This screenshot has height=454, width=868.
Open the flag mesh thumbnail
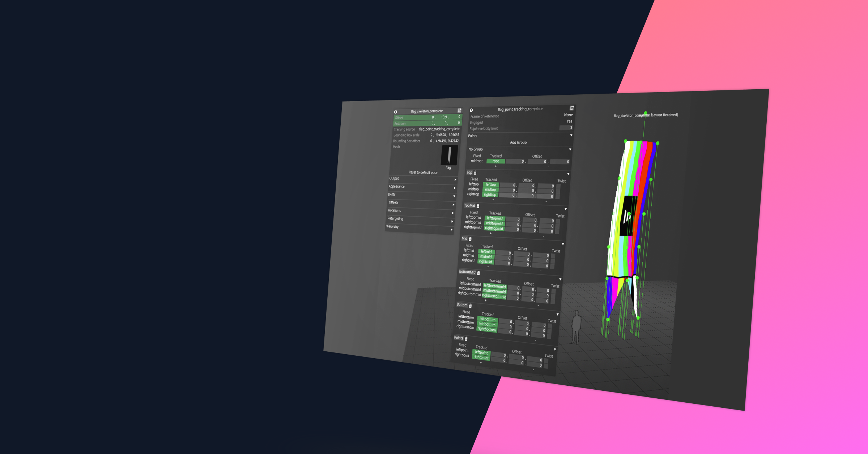(x=449, y=155)
